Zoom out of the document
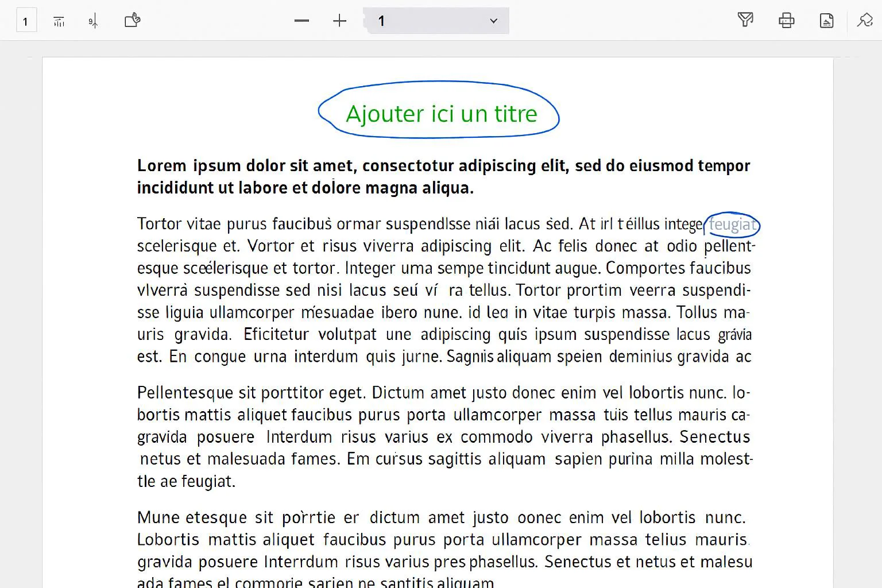Image resolution: width=882 pixels, height=588 pixels. pyautogui.click(x=301, y=20)
